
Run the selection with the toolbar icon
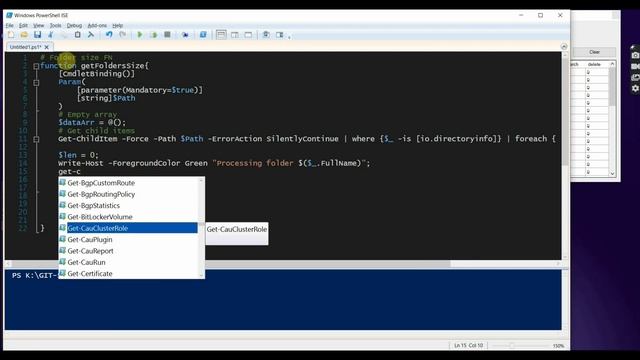coord(153,35)
